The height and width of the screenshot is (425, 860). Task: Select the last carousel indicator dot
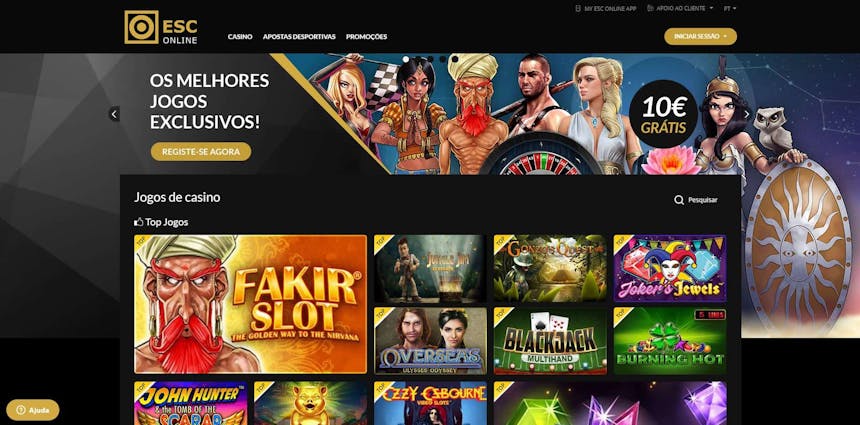pyautogui.click(x=455, y=59)
